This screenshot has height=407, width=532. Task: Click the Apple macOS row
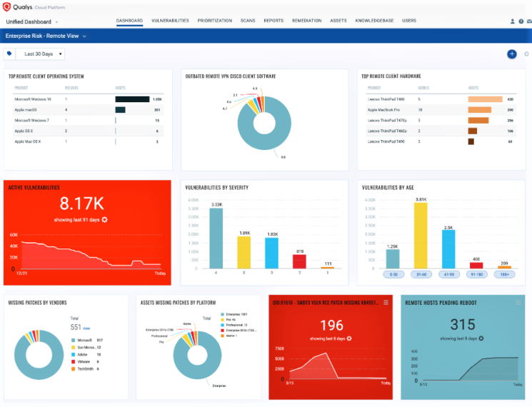pos(88,110)
